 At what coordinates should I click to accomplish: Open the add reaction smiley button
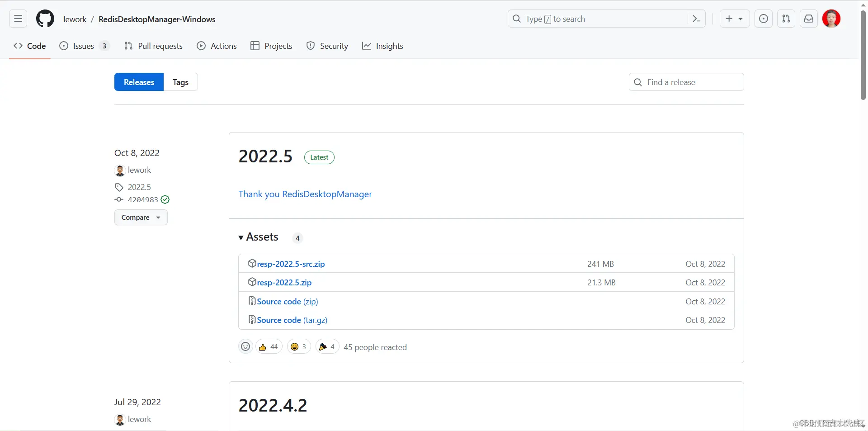click(x=245, y=346)
